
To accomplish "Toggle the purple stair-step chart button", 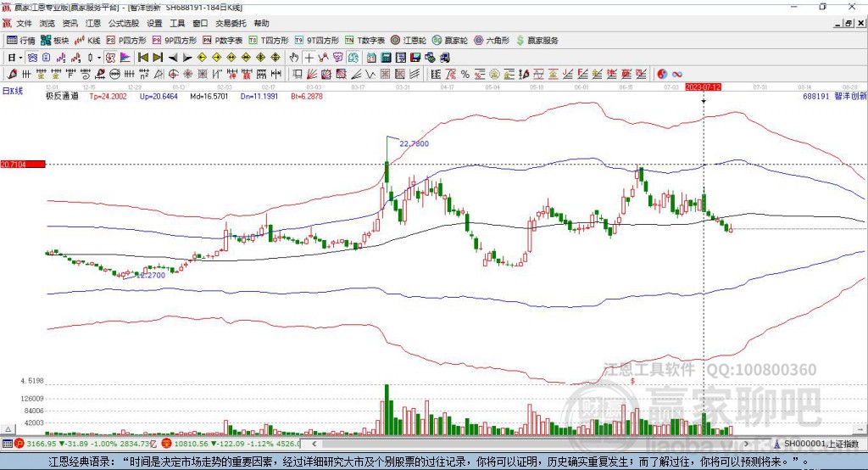I will 61,58.
